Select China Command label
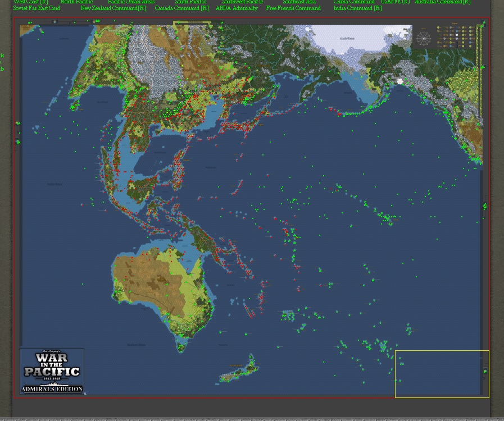Screen dimensions: 504x421 (354, 2)
